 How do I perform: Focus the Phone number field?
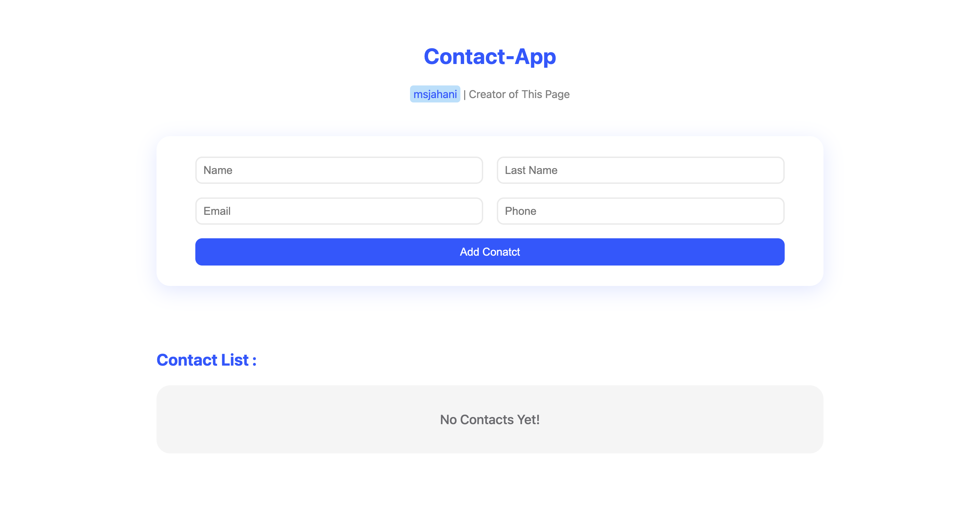(640, 211)
